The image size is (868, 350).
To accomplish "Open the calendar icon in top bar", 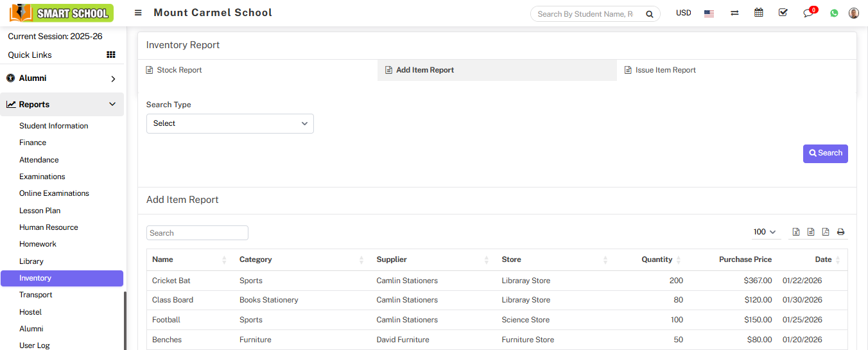I will [x=759, y=13].
